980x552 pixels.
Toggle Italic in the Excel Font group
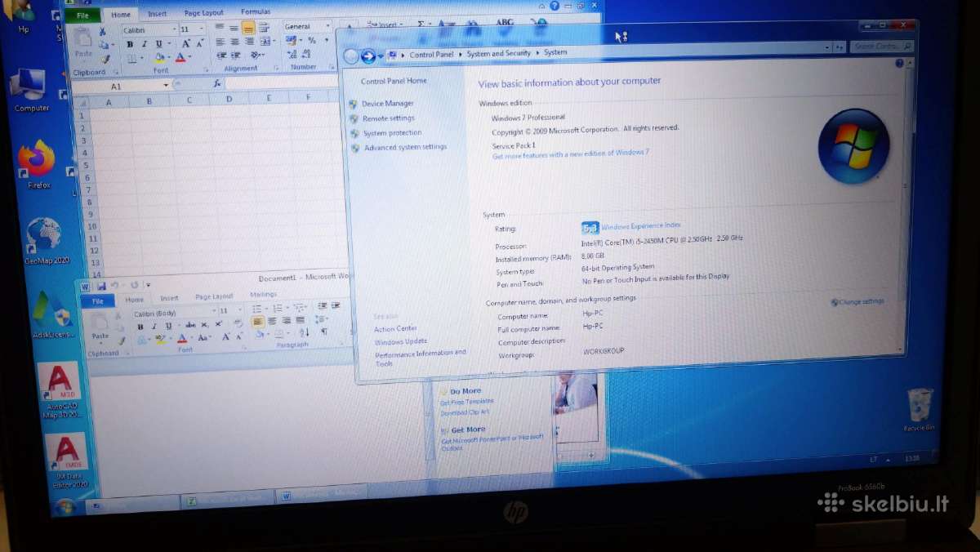pos(144,44)
